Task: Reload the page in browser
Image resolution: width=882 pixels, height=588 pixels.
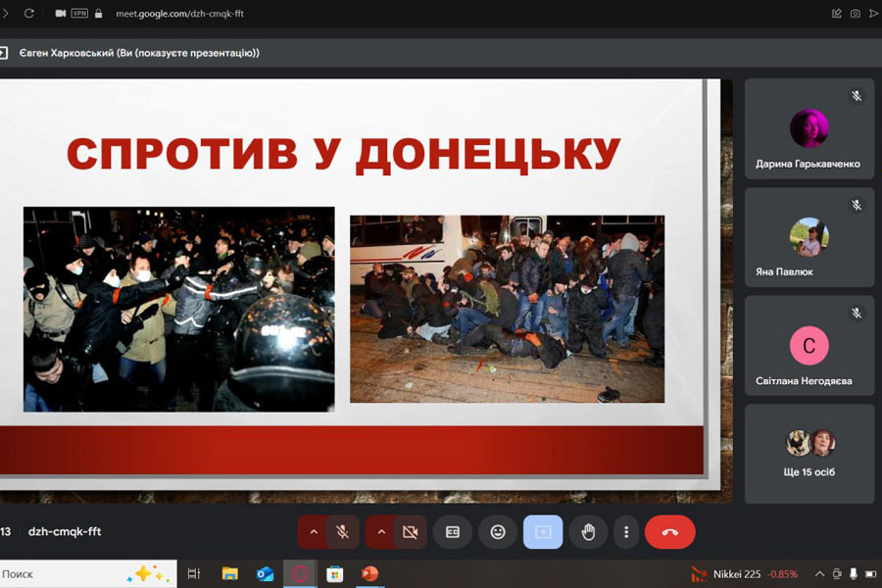Action: click(28, 14)
